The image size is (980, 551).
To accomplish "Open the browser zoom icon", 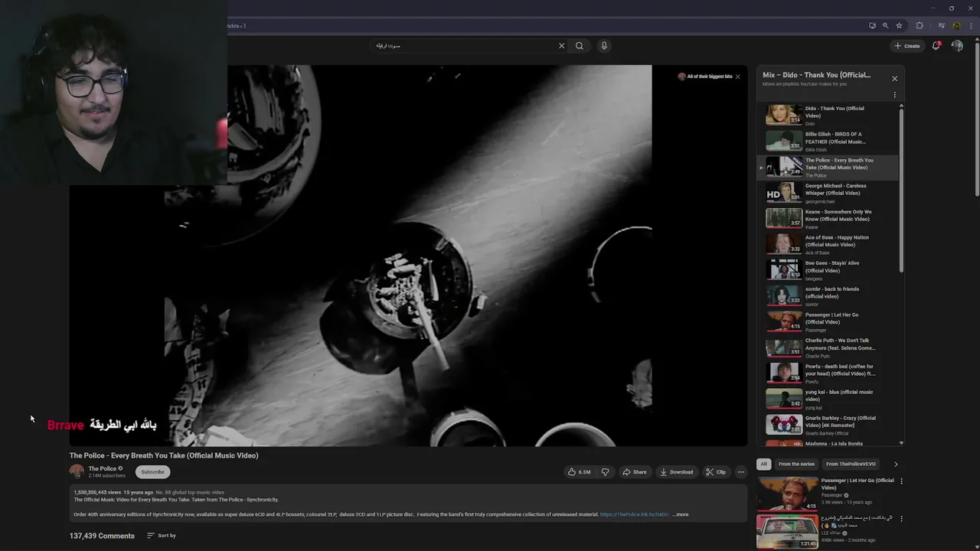I will (x=885, y=25).
